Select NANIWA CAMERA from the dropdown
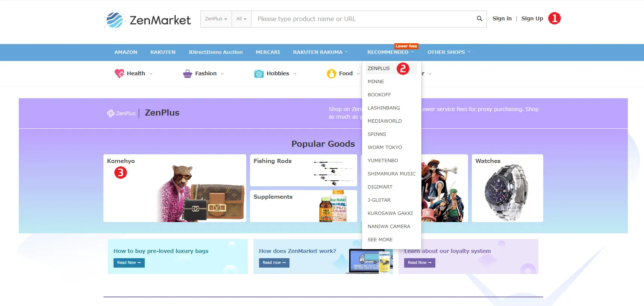 (389, 227)
